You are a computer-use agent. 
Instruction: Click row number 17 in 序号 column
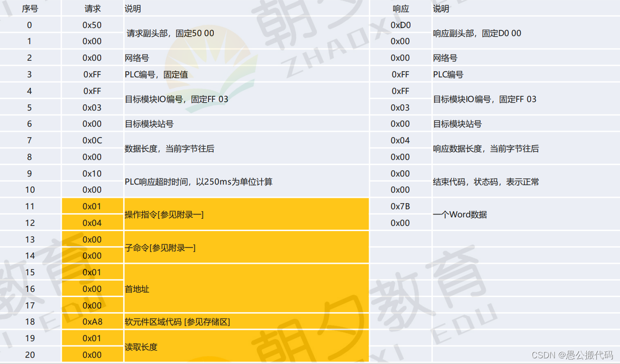point(30,306)
